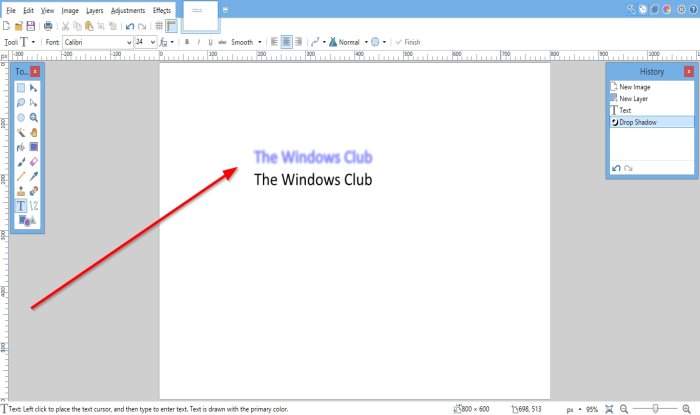Toggle italic text formatting
The image size is (700, 415).
click(x=198, y=42)
